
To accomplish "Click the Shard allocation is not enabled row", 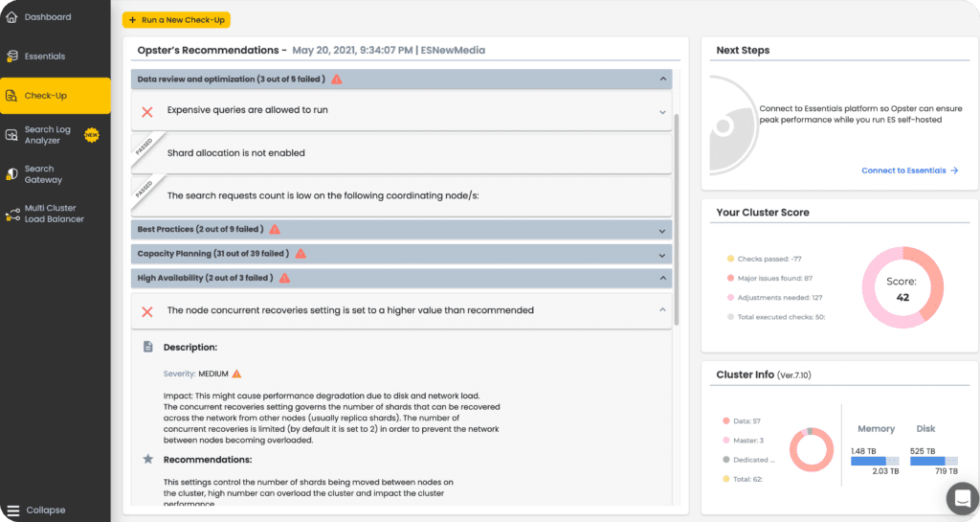I will point(401,153).
